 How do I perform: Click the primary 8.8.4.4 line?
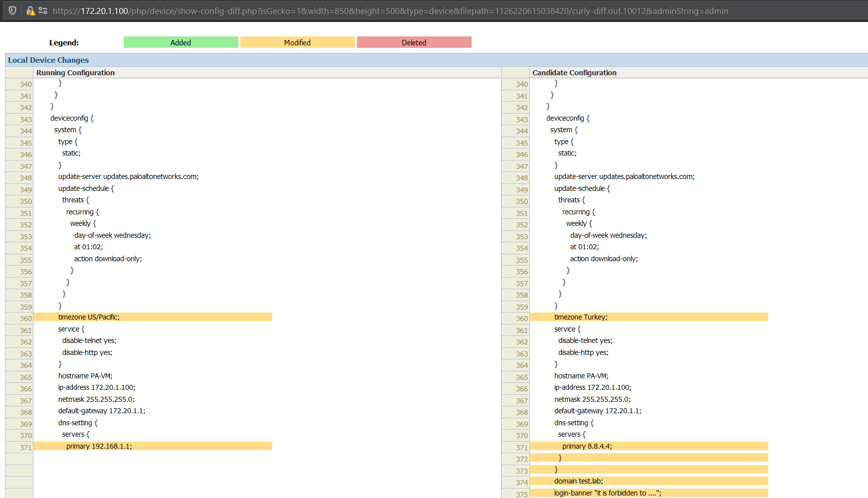pos(649,446)
